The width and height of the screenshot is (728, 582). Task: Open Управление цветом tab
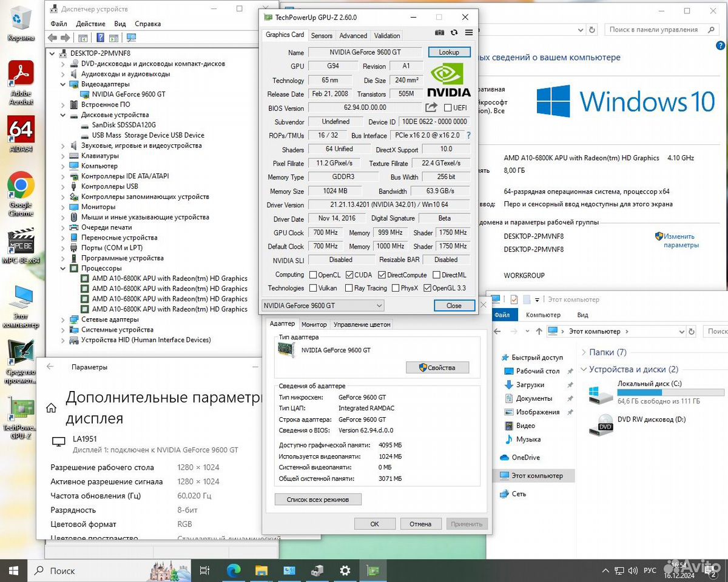click(362, 324)
